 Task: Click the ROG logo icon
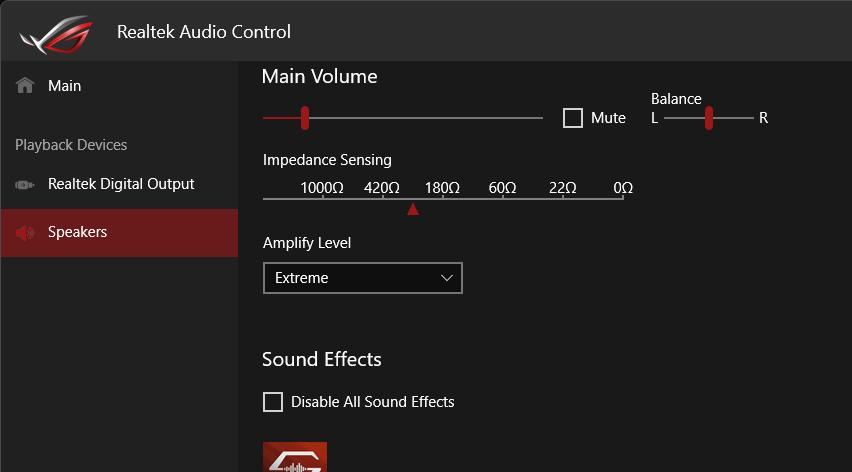tap(56, 34)
